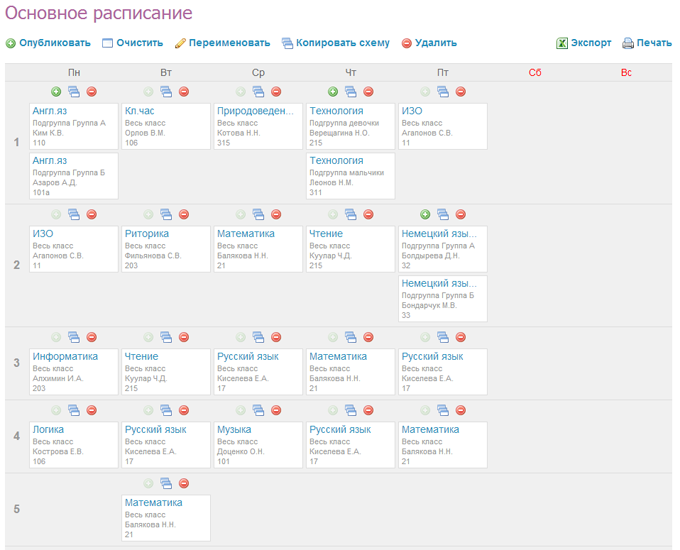The width and height of the screenshot is (680, 550).
Task: Click the red Удалить button in toolbar
Action: pyautogui.click(x=429, y=43)
